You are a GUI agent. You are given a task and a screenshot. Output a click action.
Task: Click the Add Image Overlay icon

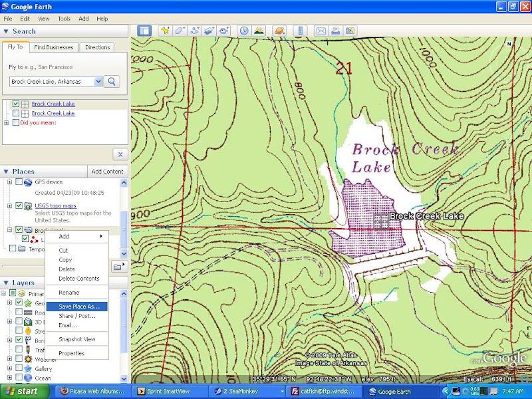tap(209, 31)
